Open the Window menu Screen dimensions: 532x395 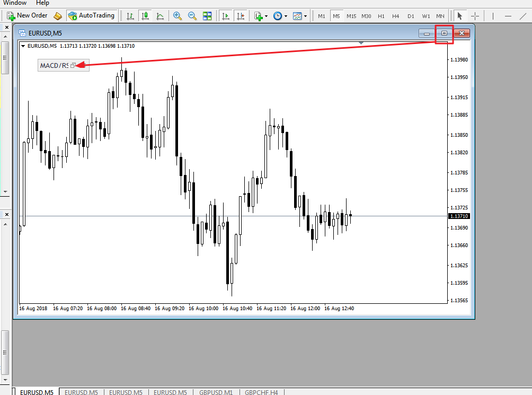click(x=15, y=3)
